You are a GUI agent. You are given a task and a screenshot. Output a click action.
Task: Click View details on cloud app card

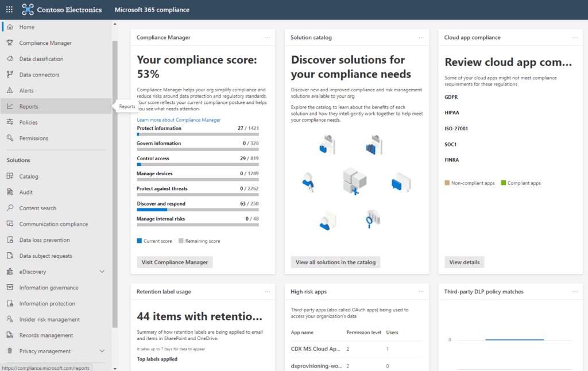coord(465,262)
